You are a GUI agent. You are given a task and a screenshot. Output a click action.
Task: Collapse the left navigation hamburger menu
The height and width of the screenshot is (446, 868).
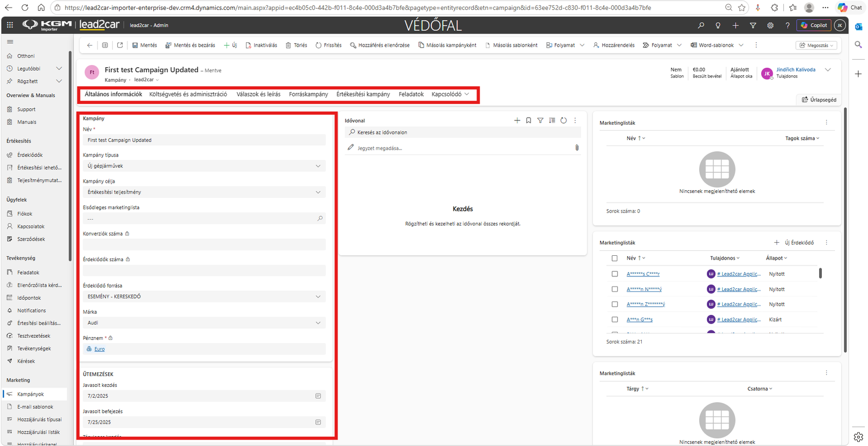coord(10,42)
